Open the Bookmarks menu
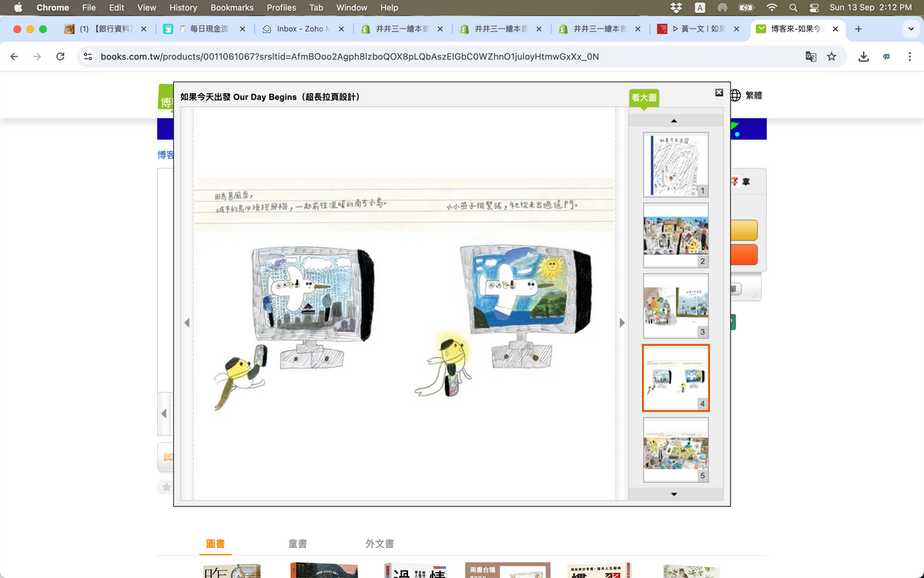This screenshot has width=924, height=578. (232, 8)
